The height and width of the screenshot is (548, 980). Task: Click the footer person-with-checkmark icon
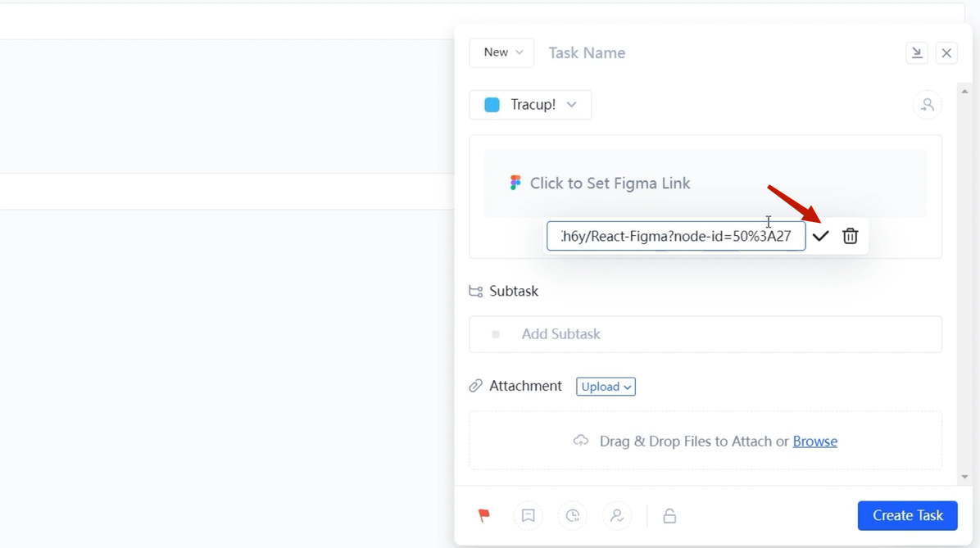tap(617, 515)
